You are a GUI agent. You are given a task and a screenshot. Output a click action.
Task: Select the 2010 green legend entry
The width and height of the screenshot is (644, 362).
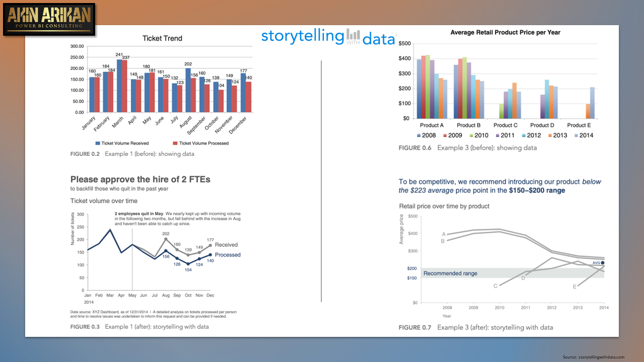(480, 135)
